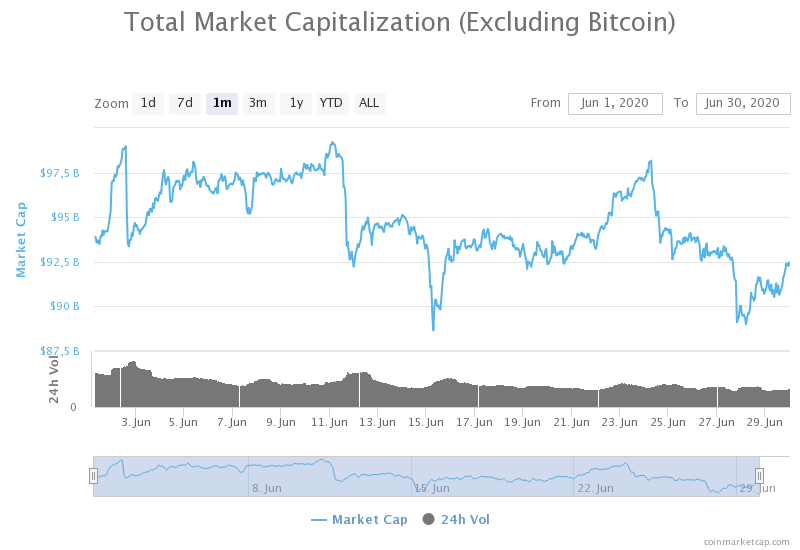The height and width of the screenshot is (550, 800).
Task: Click the blue Market Cap legend line
Action: coord(319,520)
